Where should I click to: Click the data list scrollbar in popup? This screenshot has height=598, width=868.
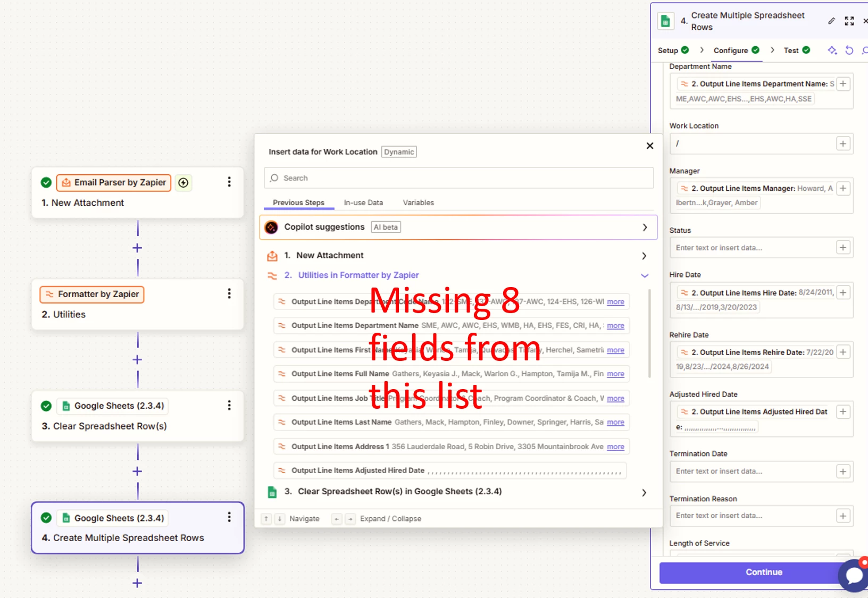[649, 333]
